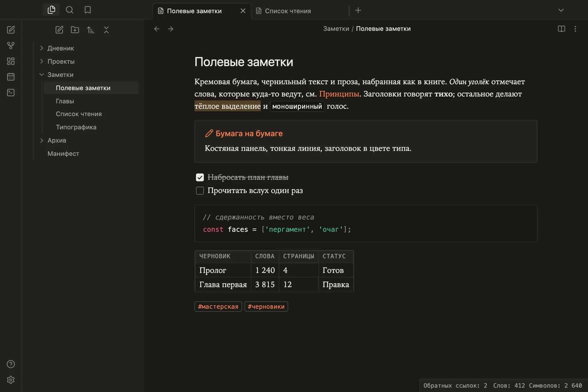Image resolution: width=588 pixels, height=392 pixels.
Task: Click the Правка status cell
Action: tap(336, 284)
